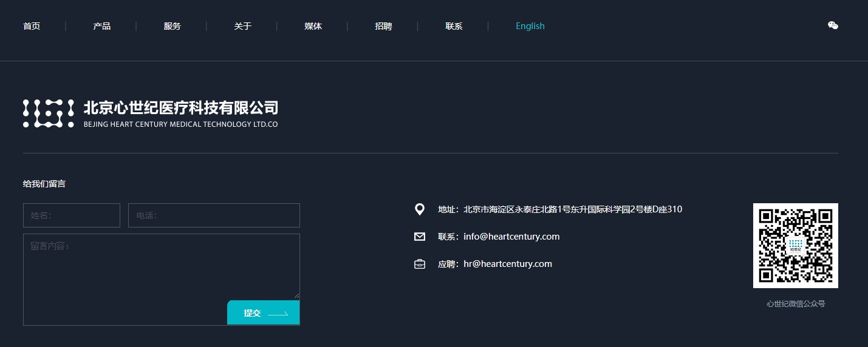Click the location pin address icon
This screenshot has height=347, width=868.
click(x=419, y=209)
